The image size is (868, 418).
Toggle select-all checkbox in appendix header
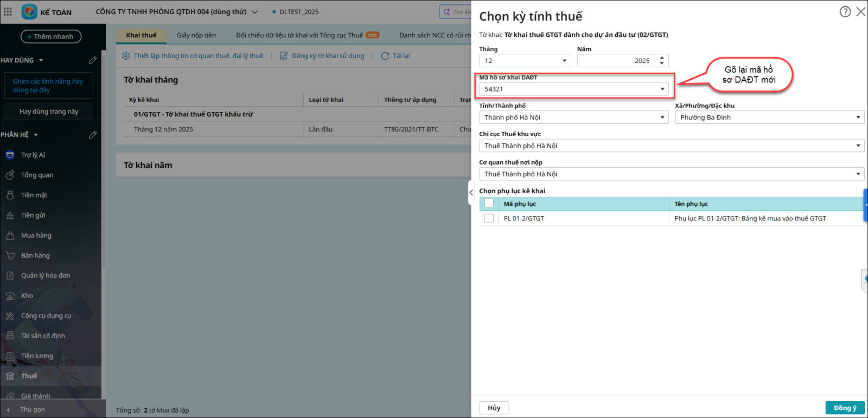(489, 204)
